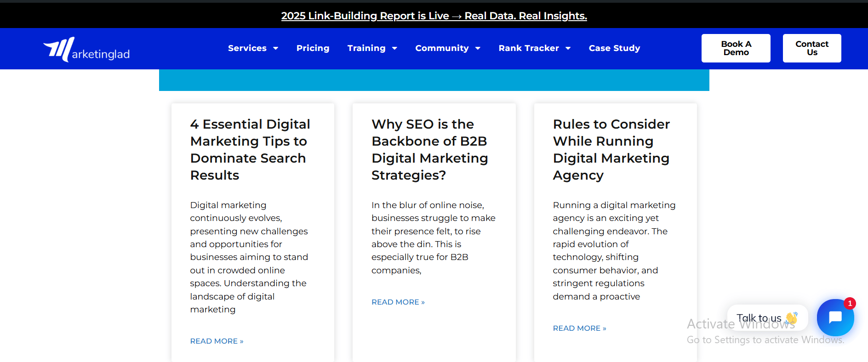Click the Contact Us button
The image size is (868, 362).
pyautogui.click(x=812, y=48)
